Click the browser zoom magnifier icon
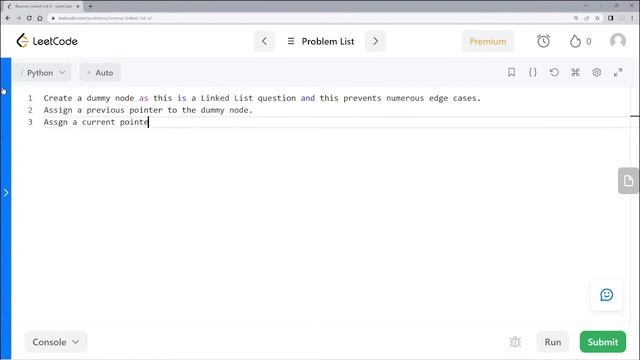The image size is (640, 360). coord(576,18)
